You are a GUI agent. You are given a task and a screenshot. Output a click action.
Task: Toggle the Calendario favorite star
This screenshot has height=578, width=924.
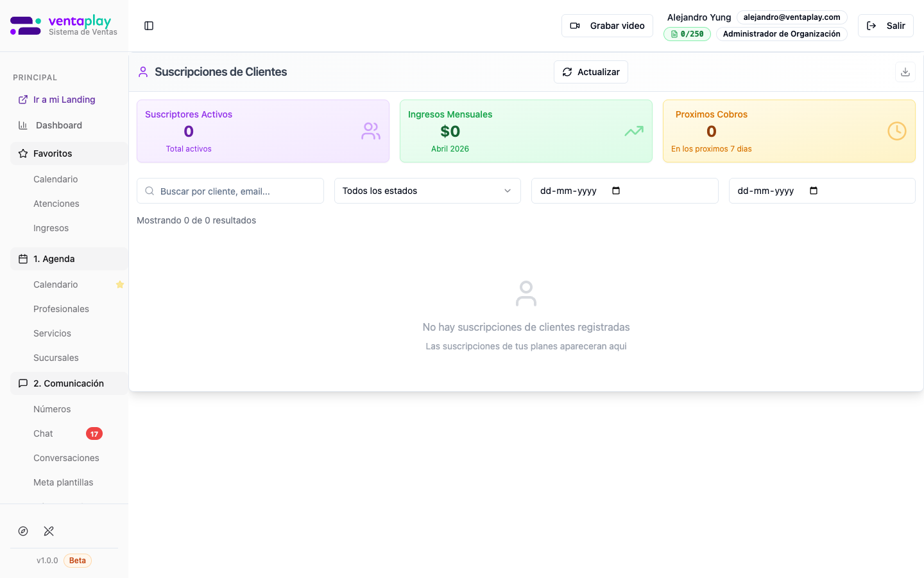click(x=119, y=285)
